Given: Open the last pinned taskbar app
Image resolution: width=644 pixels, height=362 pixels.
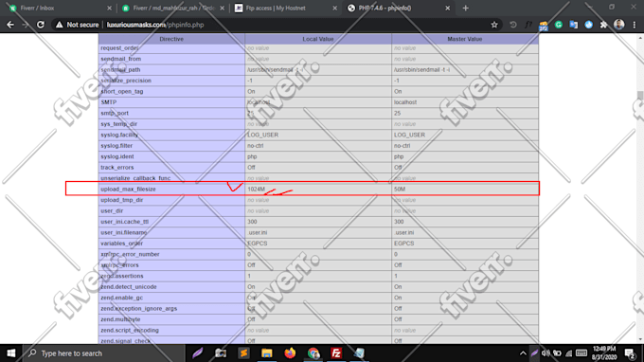Looking at the screenshot, I should [x=359, y=353].
